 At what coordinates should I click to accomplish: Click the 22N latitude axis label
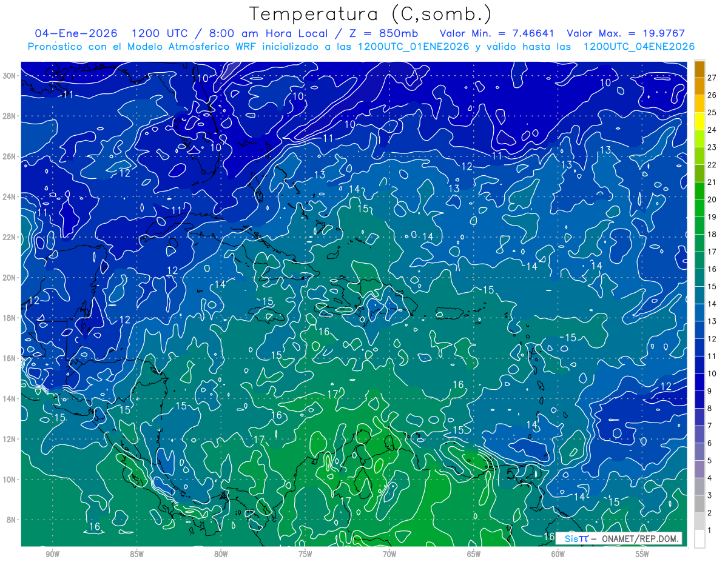click(10, 237)
